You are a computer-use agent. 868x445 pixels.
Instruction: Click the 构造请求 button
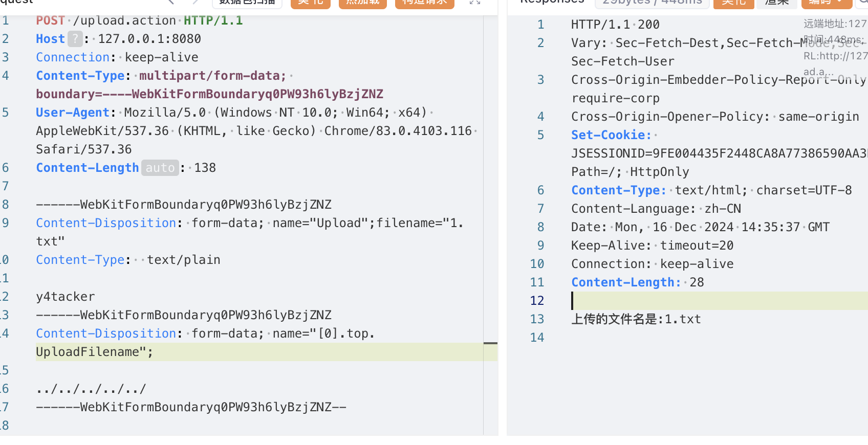coord(425,3)
